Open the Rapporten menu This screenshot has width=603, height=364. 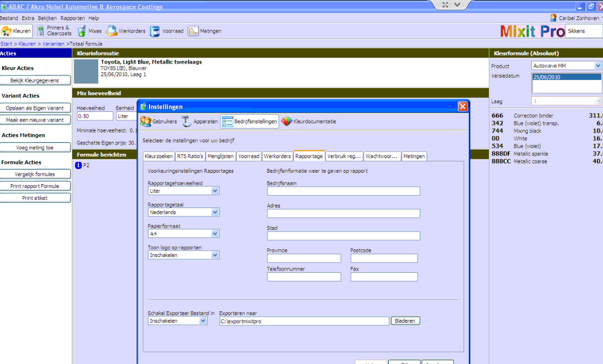point(73,18)
